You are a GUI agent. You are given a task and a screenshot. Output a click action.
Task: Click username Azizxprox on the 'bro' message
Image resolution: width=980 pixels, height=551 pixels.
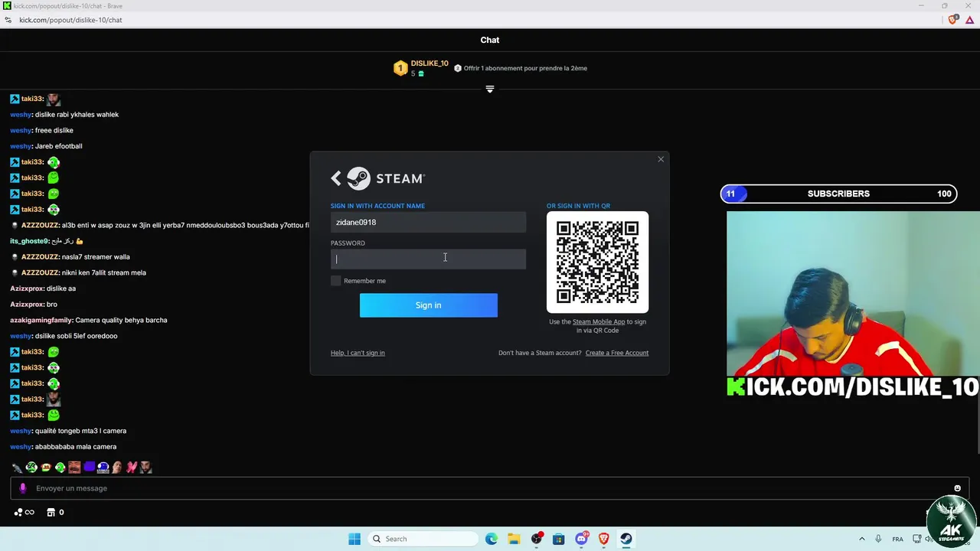pyautogui.click(x=27, y=305)
